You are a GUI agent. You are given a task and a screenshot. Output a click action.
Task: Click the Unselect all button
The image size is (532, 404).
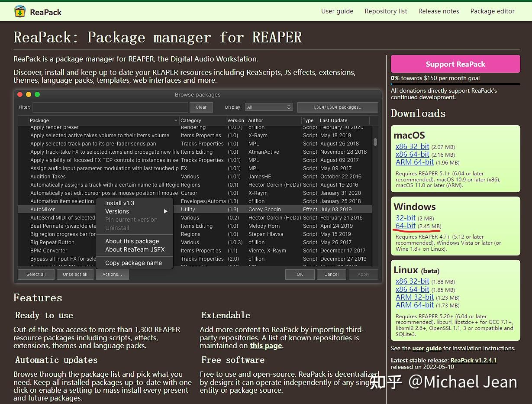click(x=75, y=274)
